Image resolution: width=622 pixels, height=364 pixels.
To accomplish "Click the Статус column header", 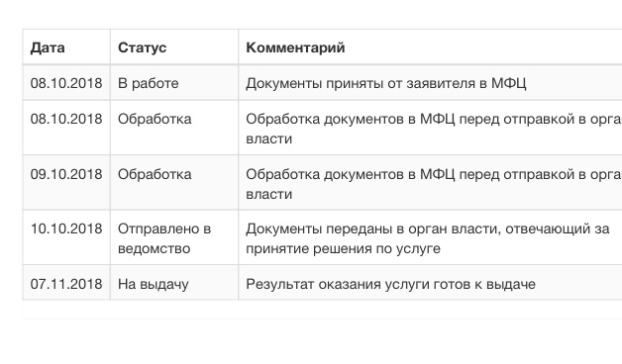I will coord(142,47).
